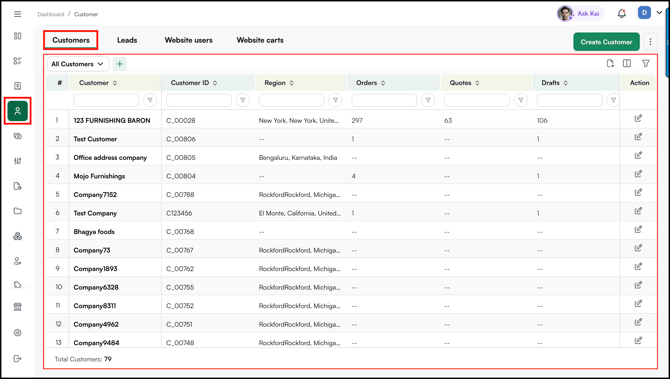670x379 pixels.
Task: Sort by the Customer column header
Action: click(x=98, y=83)
